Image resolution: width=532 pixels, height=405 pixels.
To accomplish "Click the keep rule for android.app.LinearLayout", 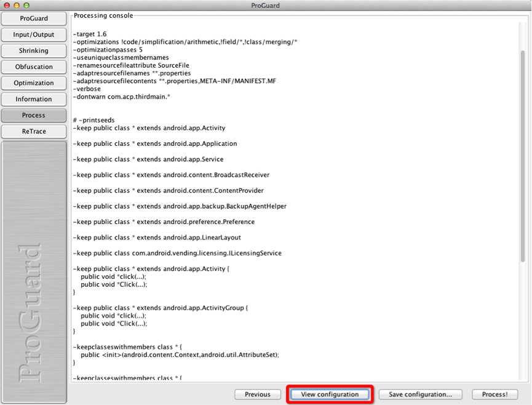I will point(157,237).
